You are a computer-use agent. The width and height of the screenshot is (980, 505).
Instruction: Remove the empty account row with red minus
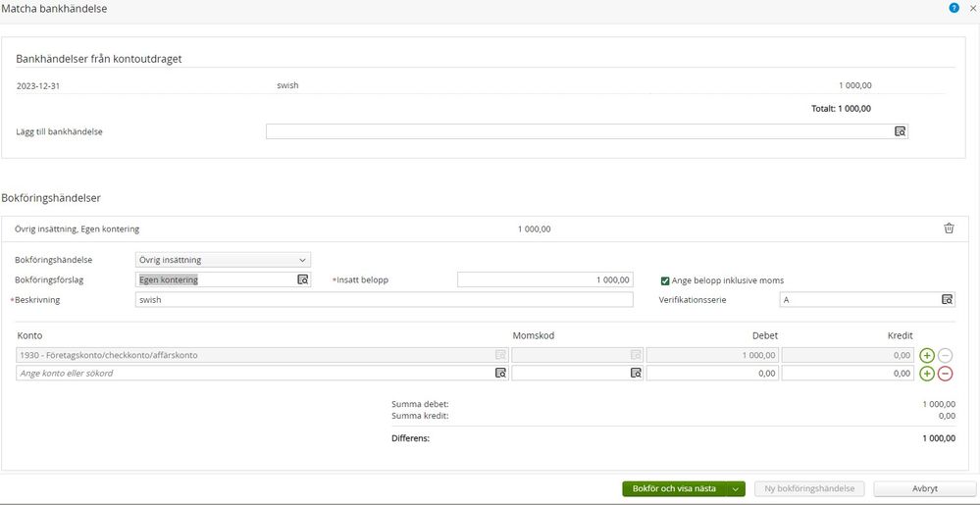[x=945, y=374]
